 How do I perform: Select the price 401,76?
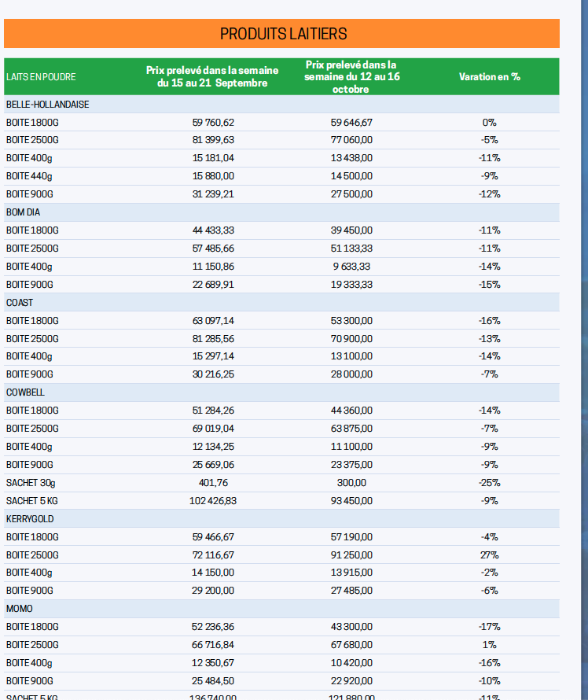[x=213, y=483]
